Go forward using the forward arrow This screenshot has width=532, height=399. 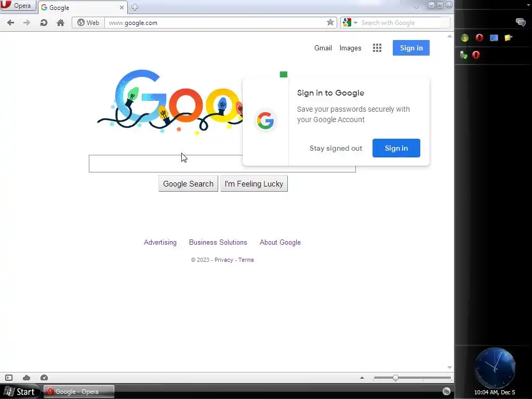click(26, 23)
